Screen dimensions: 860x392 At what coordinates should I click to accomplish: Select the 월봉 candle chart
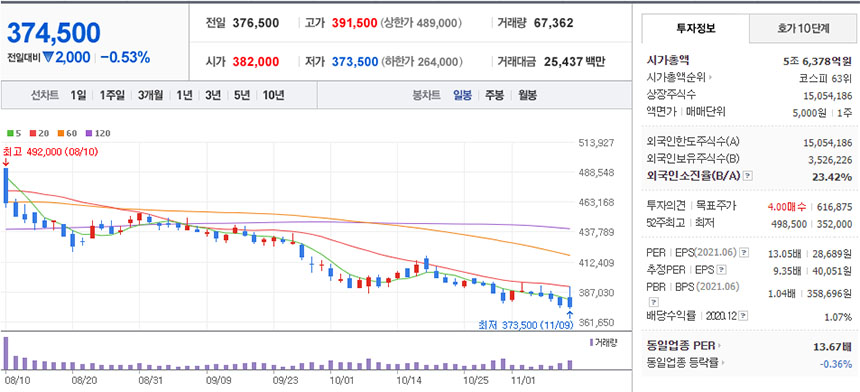528,95
